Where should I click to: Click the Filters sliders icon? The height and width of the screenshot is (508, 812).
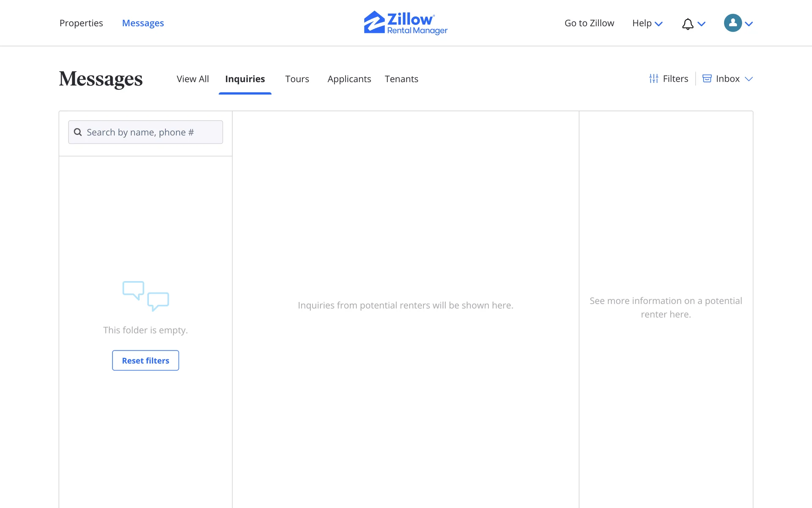pyautogui.click(x=654, y=79)
